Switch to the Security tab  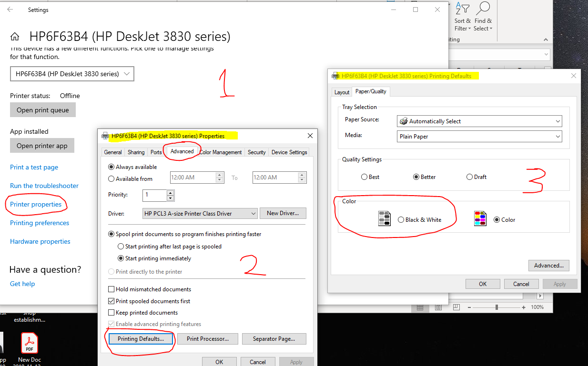[x=256, y=152]
